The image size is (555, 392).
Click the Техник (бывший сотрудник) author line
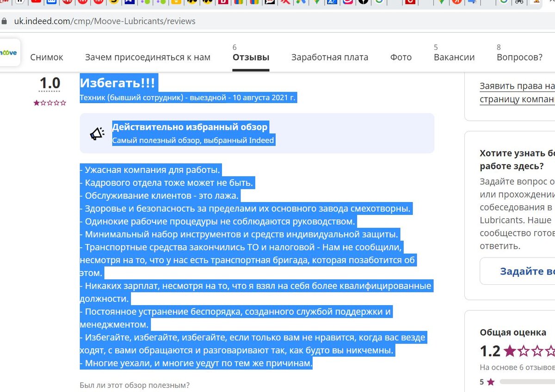click(x=188, y=98)
